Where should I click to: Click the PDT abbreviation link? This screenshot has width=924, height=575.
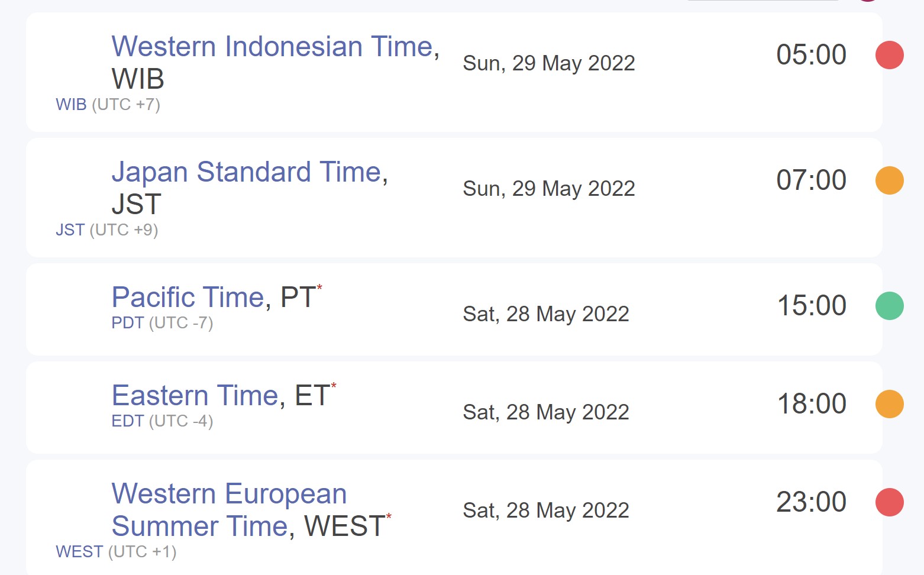[x=128, y=323]
